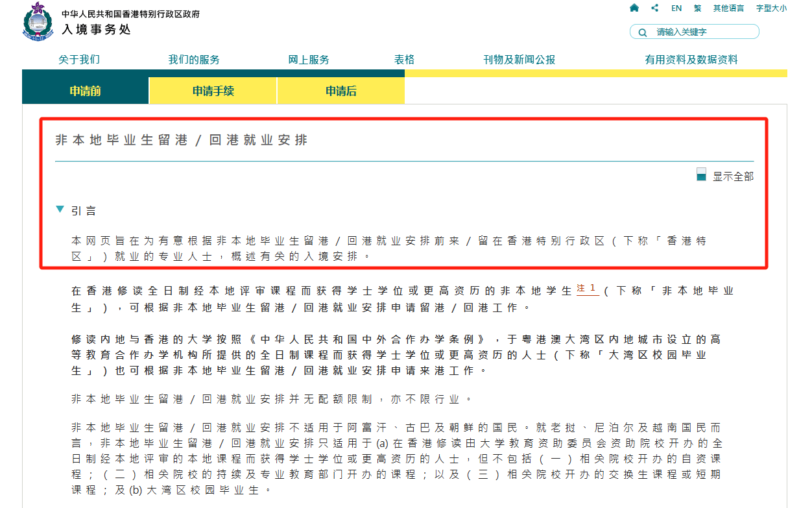812x508 pixels.
Task: Collapse the 引言 section triangle
Action: (x=60, y=210)
